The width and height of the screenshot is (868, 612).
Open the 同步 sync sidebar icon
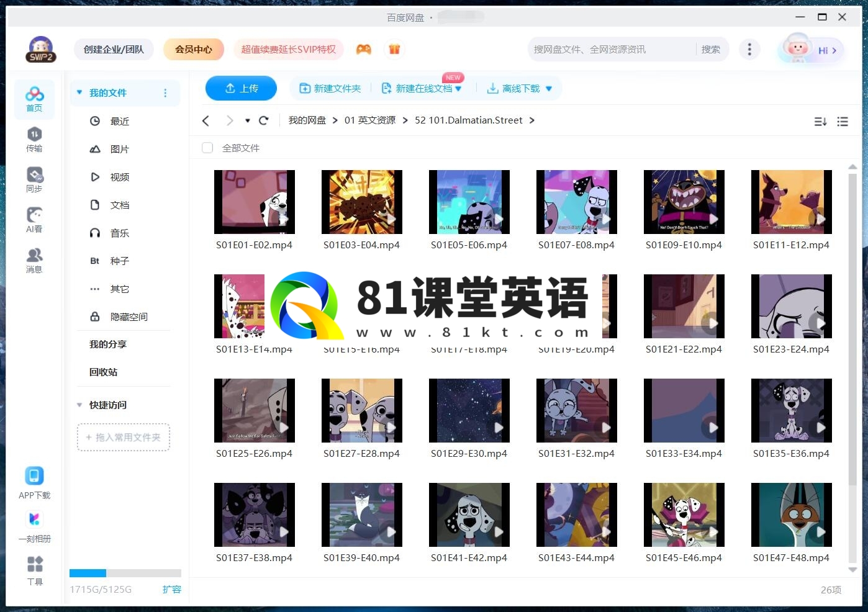coord(34,180)
